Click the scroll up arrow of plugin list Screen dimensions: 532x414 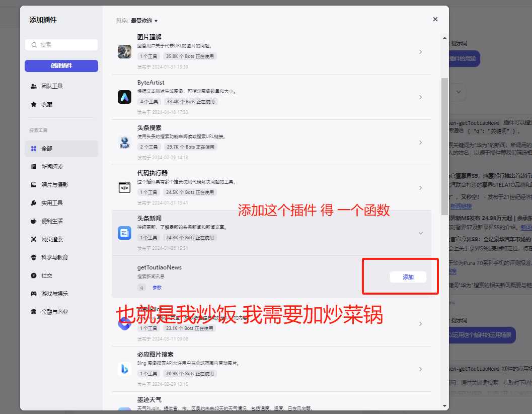[x=444, y=38]
